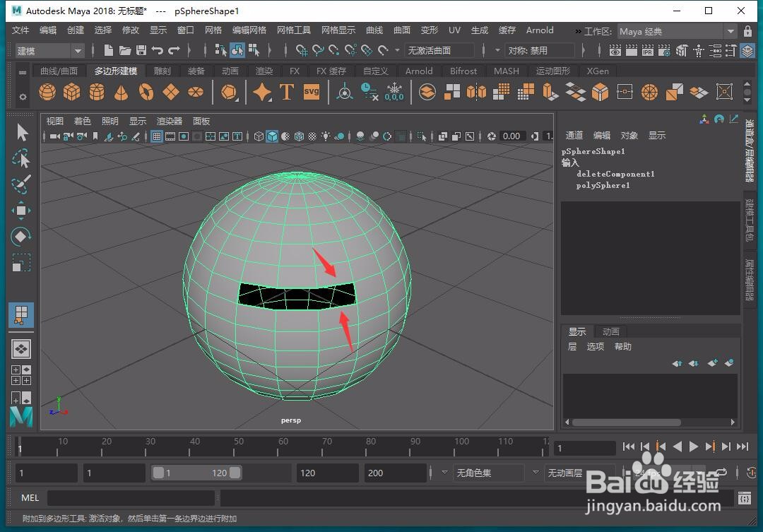Click the current frame field showing 1
Screen dimensions: 763x532
(586, 448)
